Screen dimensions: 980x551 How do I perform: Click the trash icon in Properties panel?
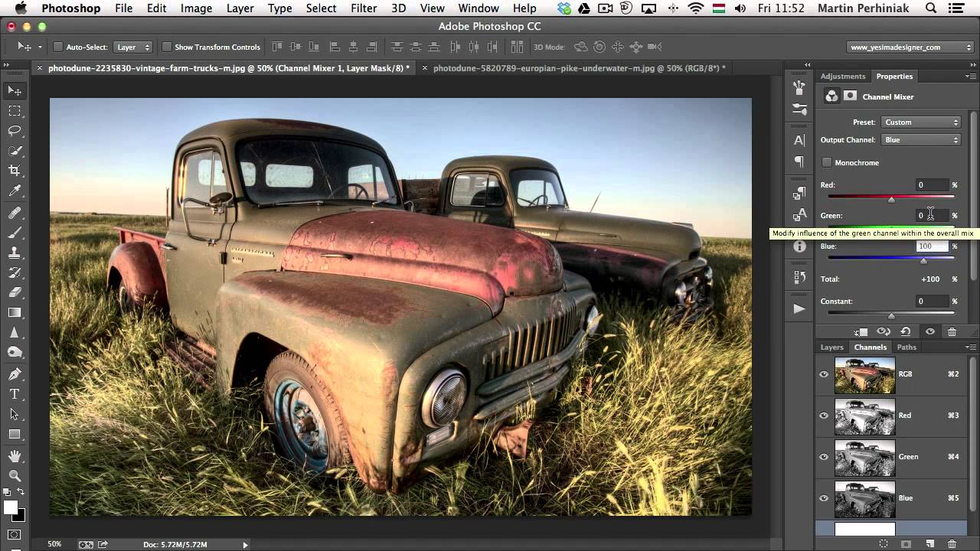952,331
